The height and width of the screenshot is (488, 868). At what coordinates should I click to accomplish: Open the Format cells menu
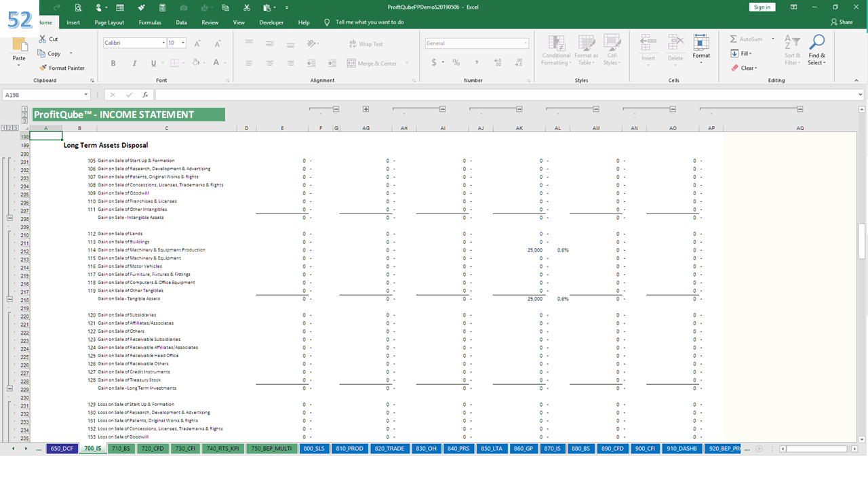(701, 49)
